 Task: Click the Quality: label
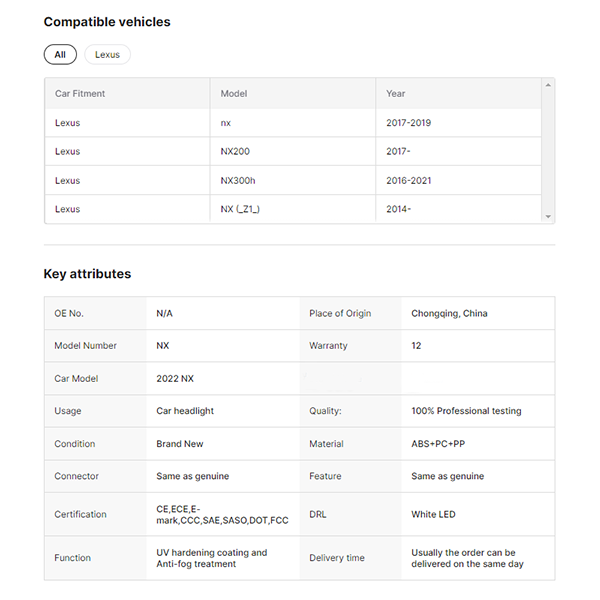coord(325,411)
